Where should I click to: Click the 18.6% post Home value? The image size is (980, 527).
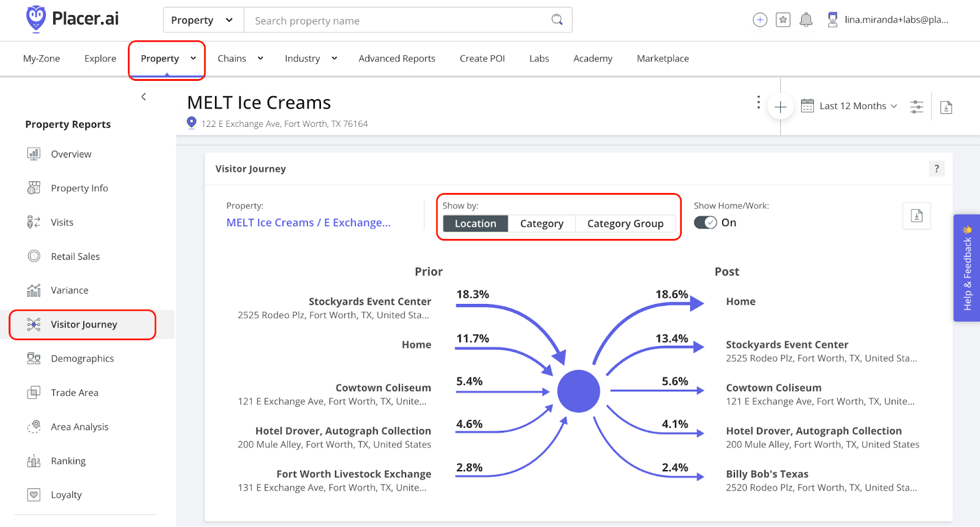pos(672,294)
